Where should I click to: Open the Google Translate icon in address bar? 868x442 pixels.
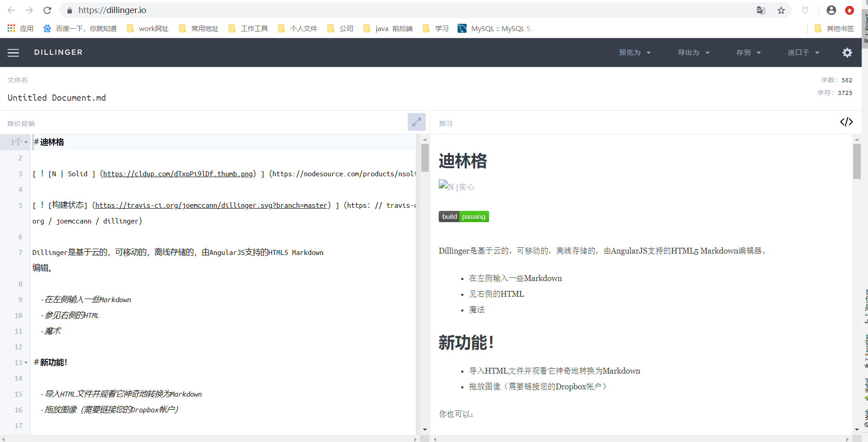[x=761, y=10]
